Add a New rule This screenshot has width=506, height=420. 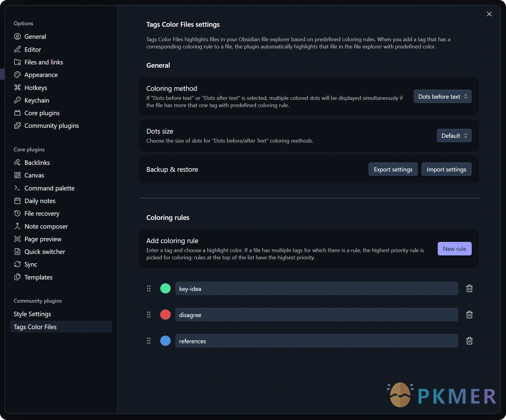(455, 249)
